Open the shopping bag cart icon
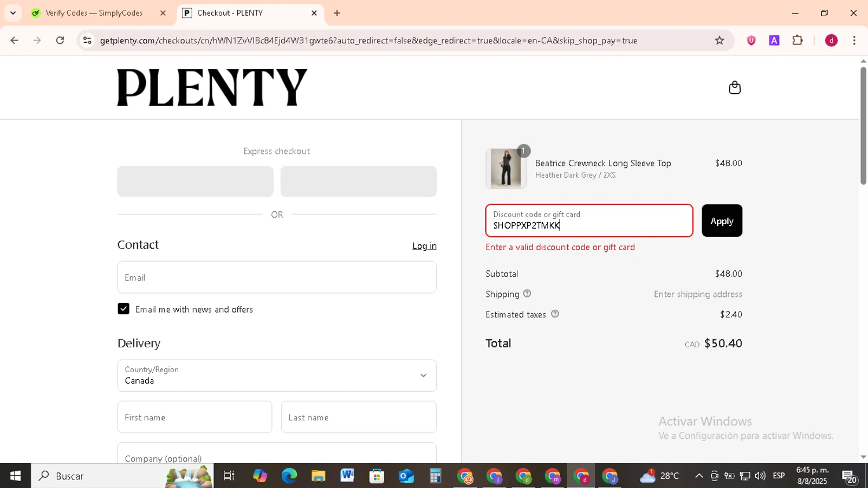The height and width of the screenshot is (488, 868). pyautogui.click(x=734, y=87)
